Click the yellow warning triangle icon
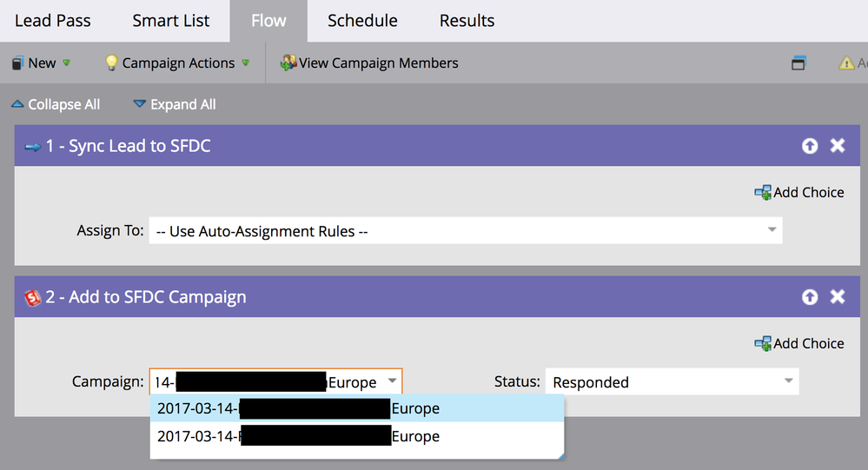Viewport: 868px width, 470px height. click(x=846, y=63)
